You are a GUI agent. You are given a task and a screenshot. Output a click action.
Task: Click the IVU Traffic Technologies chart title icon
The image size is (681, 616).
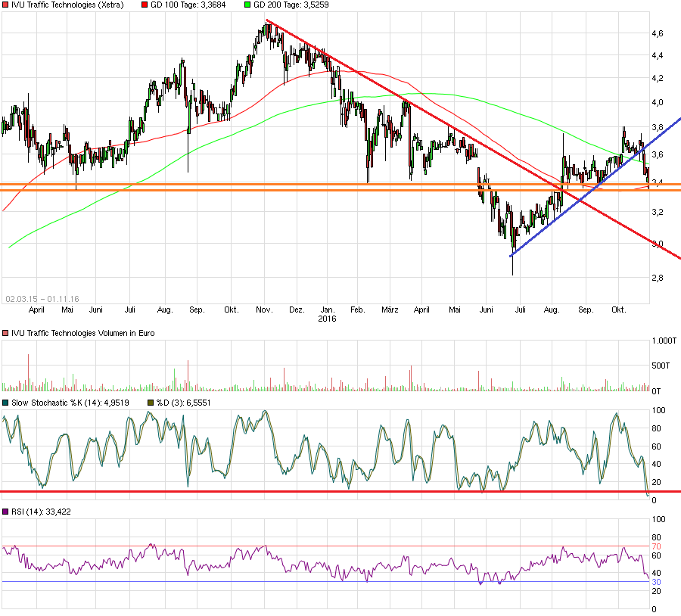[6, 5]
